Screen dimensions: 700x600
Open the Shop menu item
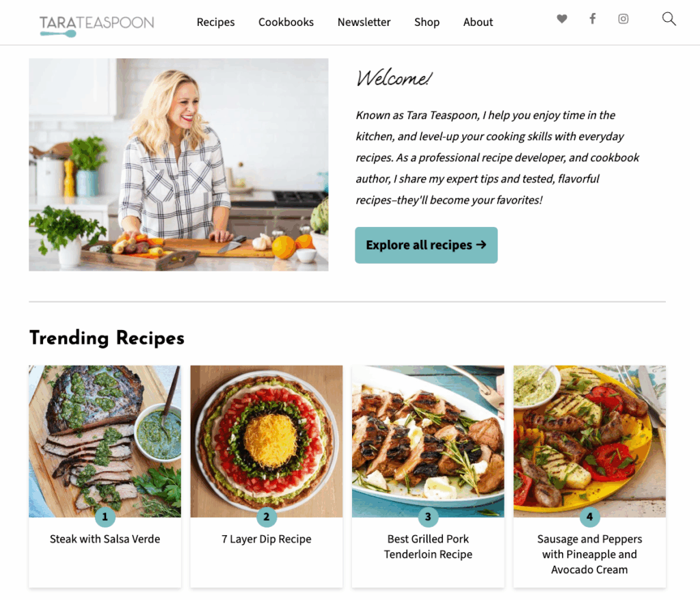pyautogui.click(x=427, y=22)
